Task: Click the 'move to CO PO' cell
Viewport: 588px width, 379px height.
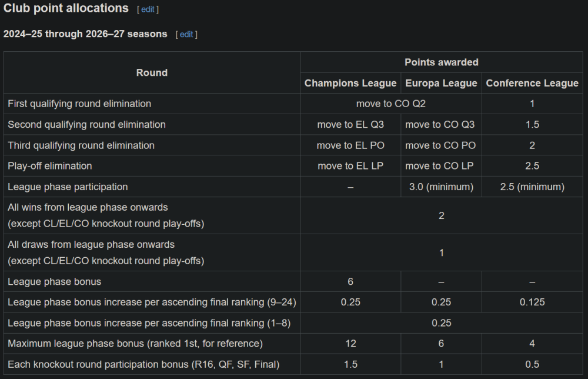Action: [441, 145]
